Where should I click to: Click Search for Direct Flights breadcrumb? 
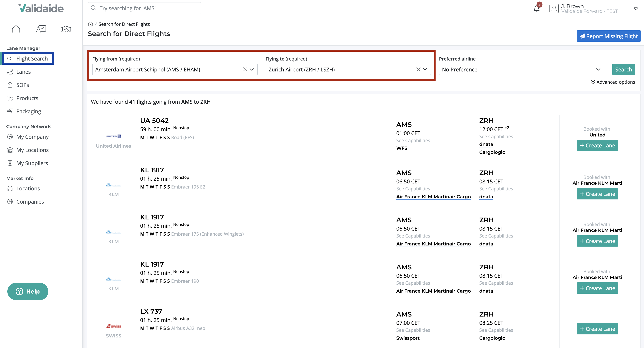pyautogui.click(x=124, y=24)
